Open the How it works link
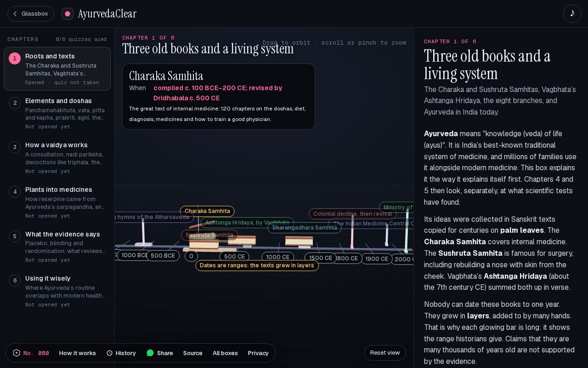 coord(78,353)
